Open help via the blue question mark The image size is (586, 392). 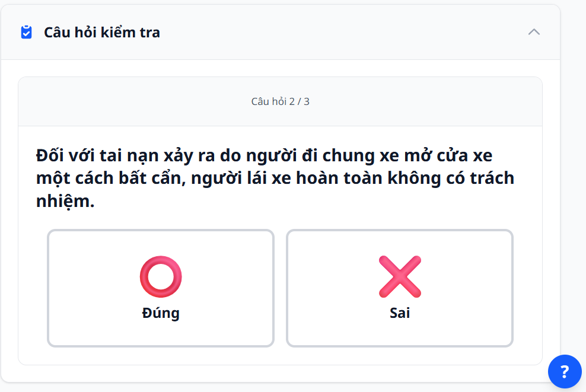[564, 372]
